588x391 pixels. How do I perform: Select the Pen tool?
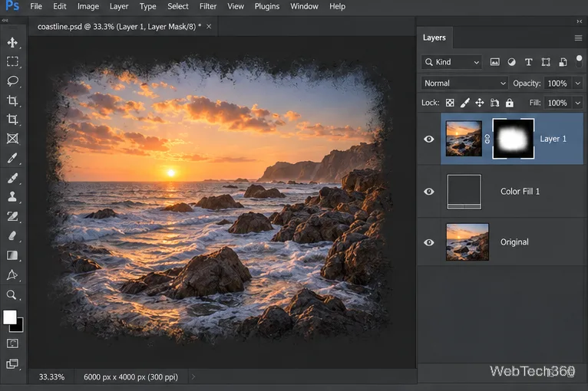click(12, 275)
